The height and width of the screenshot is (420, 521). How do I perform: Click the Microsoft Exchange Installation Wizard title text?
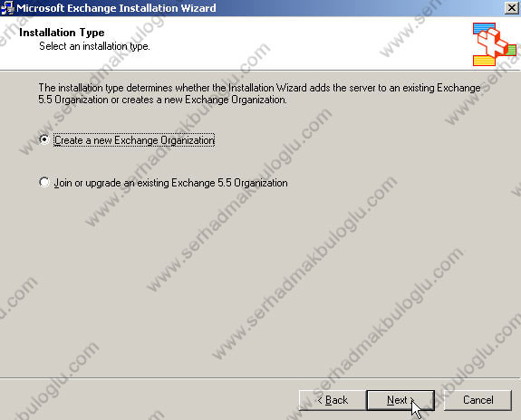pos(116,7)
